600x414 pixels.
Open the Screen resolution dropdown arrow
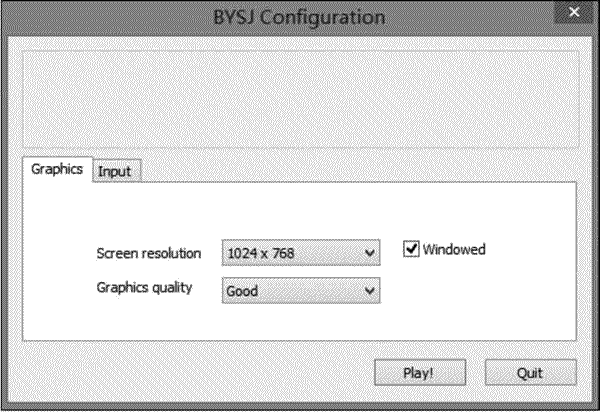coord(369,253)
